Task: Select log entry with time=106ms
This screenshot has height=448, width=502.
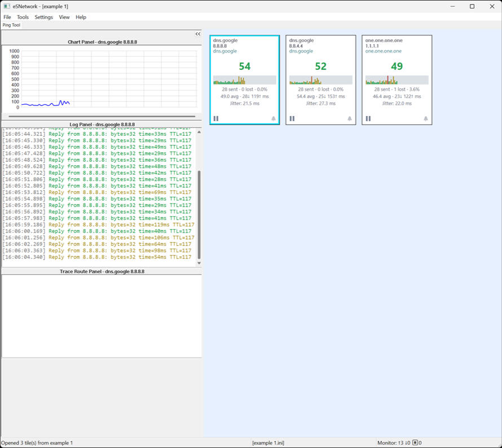Action: point(98,238)
